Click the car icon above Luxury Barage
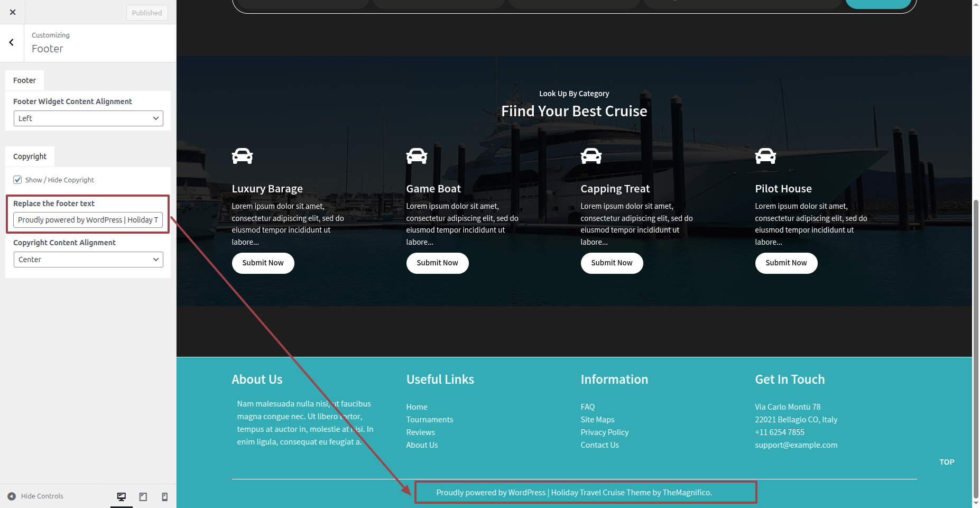This screenshot has height=508, width=980. point(242,156)
